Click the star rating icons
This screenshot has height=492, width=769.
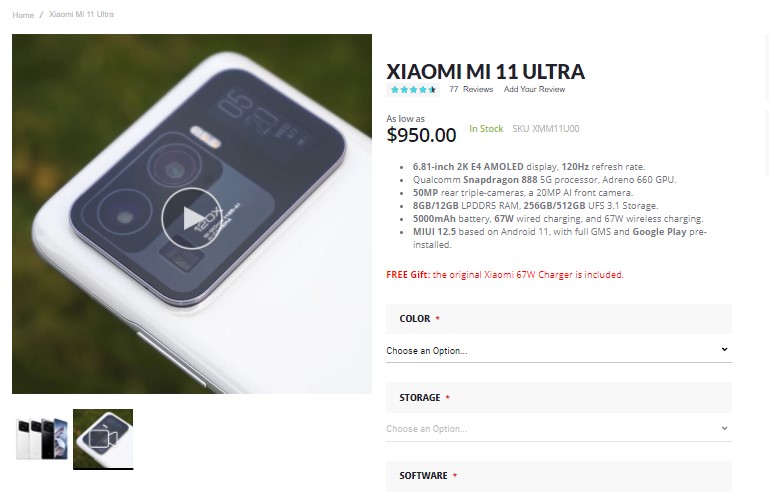point(413,90)
